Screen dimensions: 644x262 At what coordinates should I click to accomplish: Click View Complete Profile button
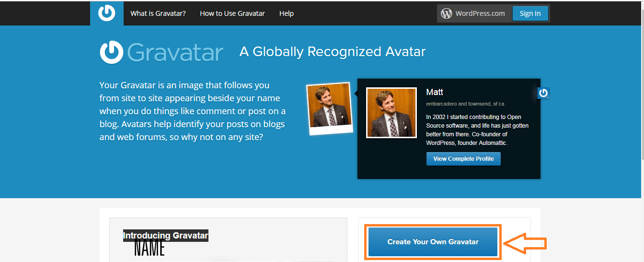coord(463,159)
